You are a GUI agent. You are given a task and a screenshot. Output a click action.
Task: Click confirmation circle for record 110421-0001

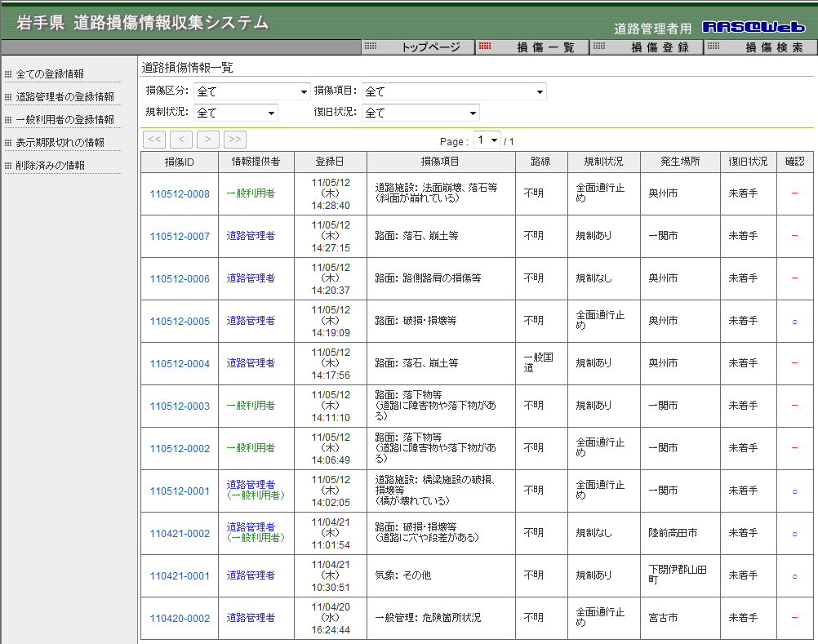click(794, 575)
